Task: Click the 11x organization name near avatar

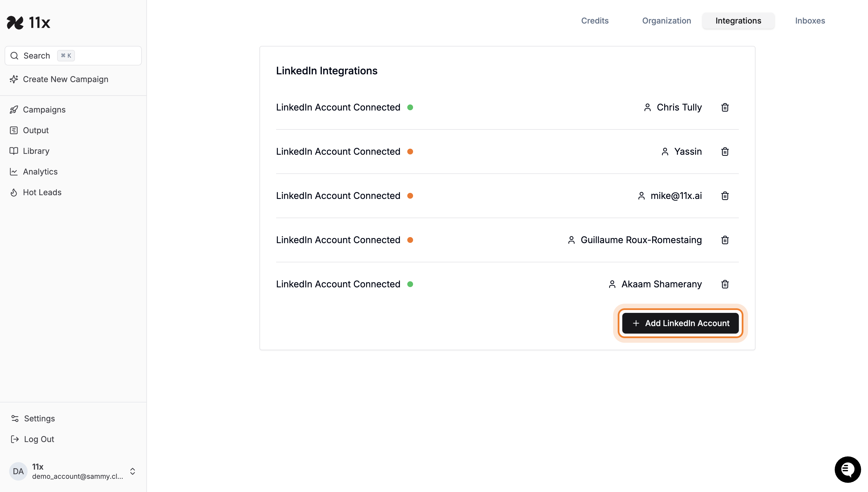Action: [38, 467]
